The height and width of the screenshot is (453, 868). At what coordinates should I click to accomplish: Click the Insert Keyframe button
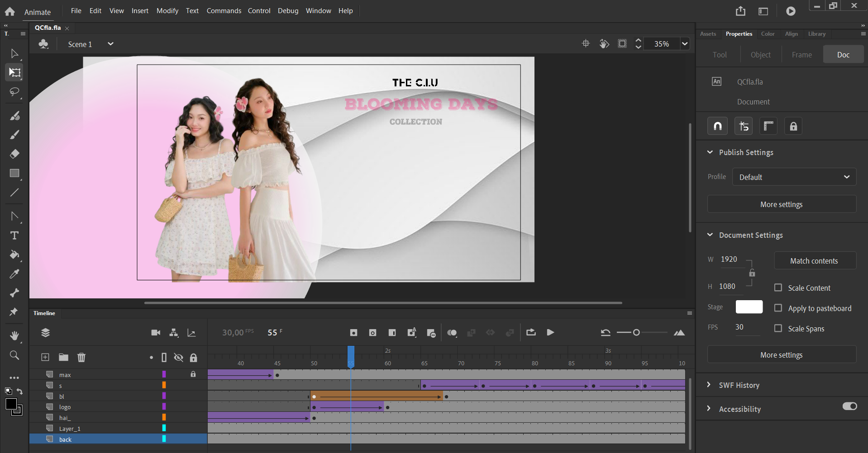pos(353,333)
